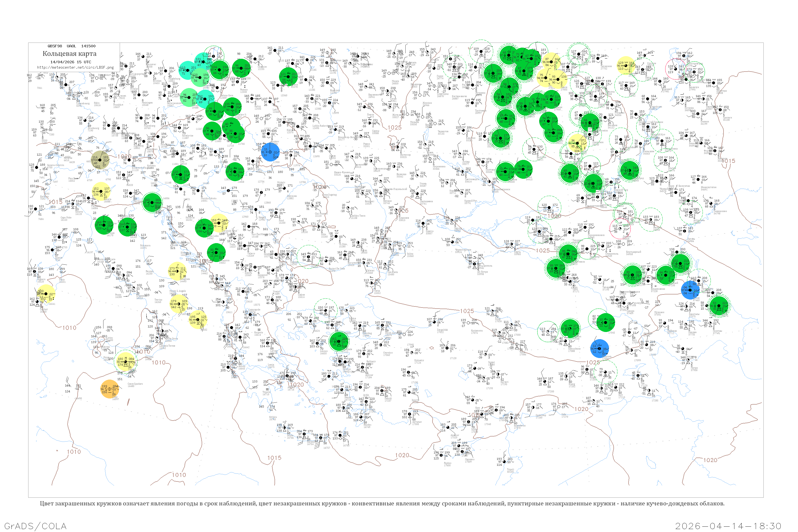Click the 1010 isobar label at bottom left
798x532 pixels.
[x=74, y=452]
